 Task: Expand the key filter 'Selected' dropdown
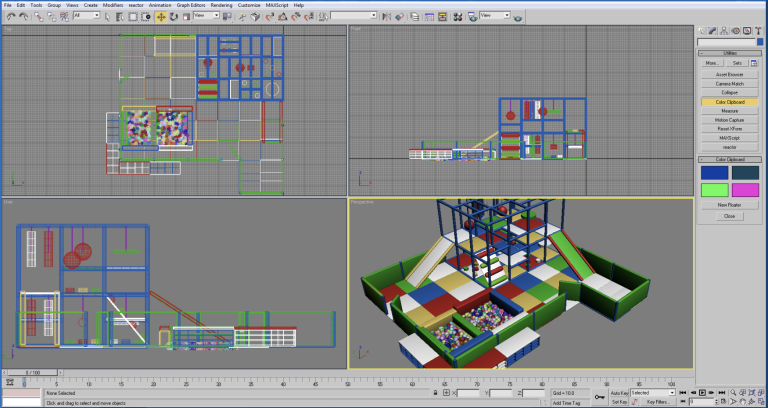point(653,393)
